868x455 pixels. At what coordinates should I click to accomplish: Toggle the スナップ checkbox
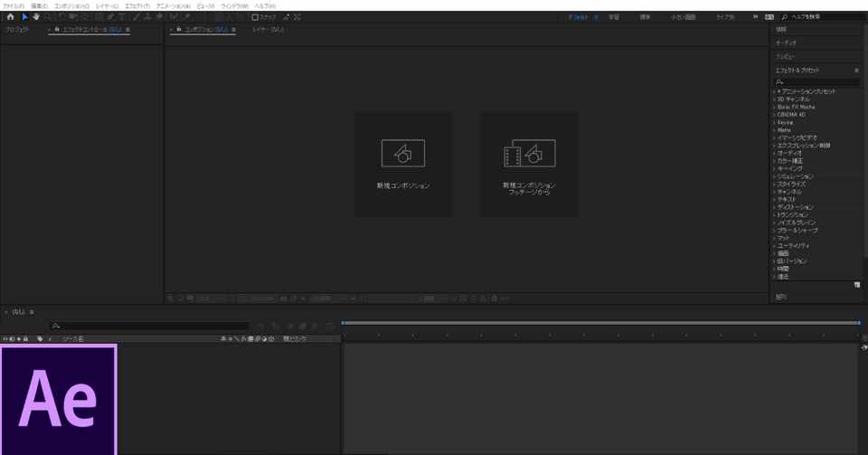coord(255,17)
